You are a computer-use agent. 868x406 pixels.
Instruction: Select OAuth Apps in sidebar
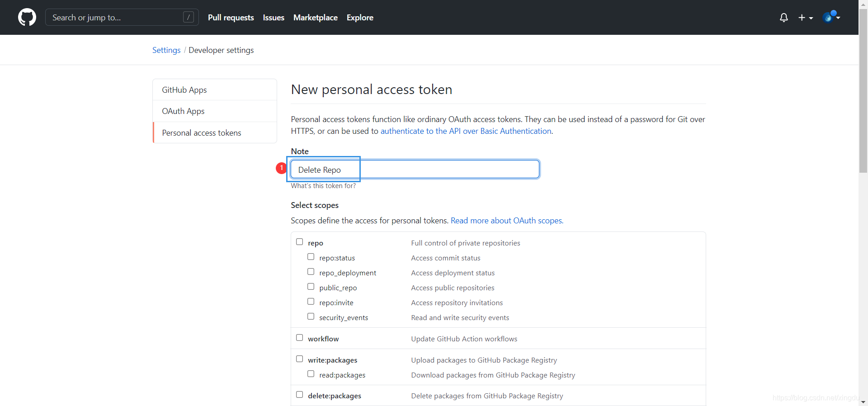(215, 111)
